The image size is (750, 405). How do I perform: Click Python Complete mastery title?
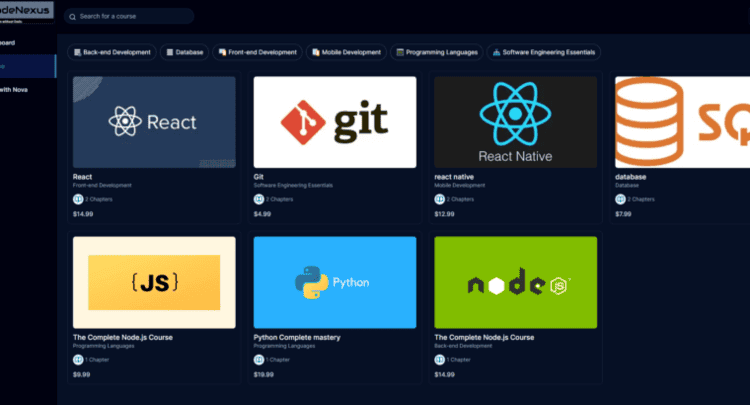(297, 338)
